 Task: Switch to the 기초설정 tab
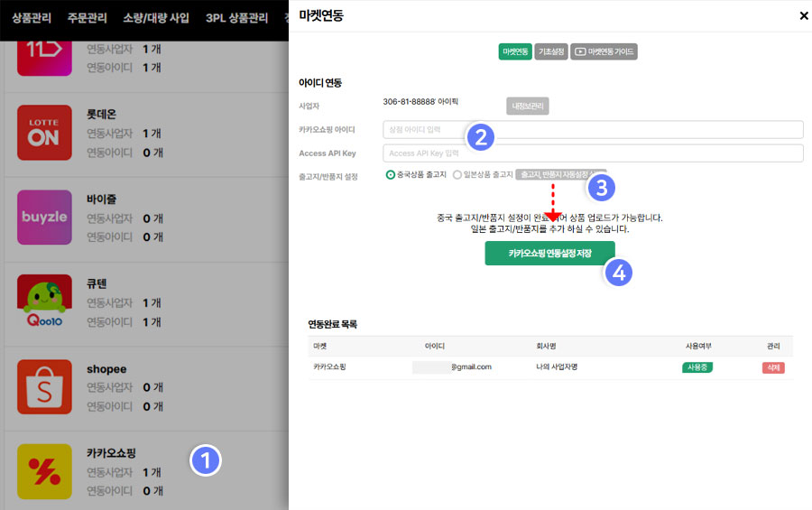(550, 52)
